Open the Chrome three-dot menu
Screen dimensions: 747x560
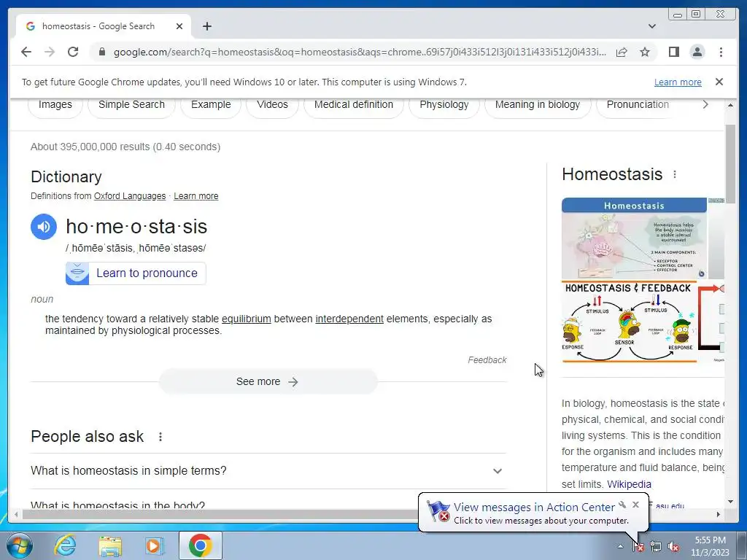point(721,52)
